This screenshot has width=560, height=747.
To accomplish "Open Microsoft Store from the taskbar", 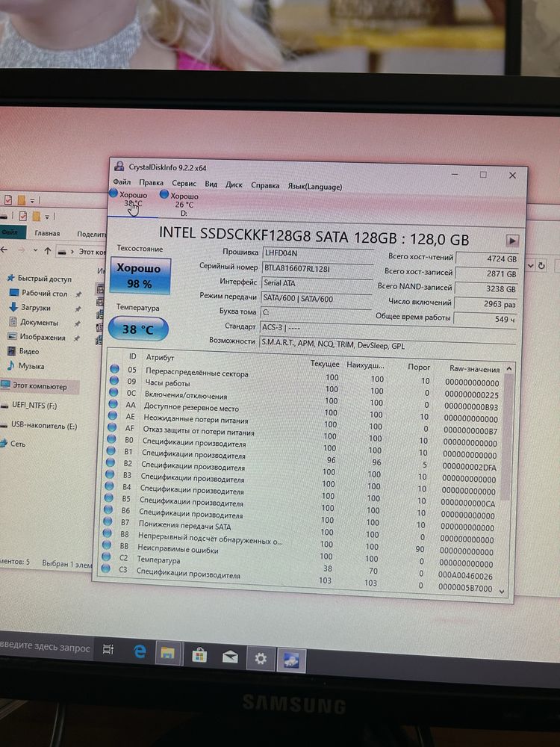I will [199, 656].
